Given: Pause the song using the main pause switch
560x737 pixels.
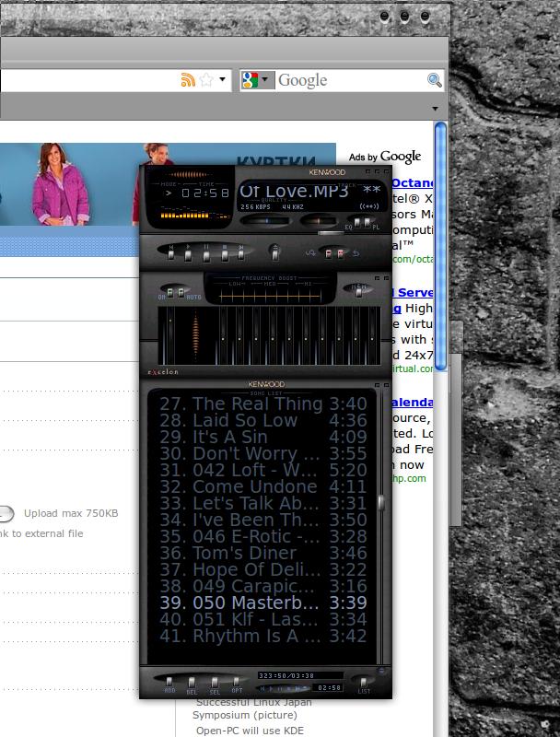Looking at the screenshot, I should tap(206, 254).
